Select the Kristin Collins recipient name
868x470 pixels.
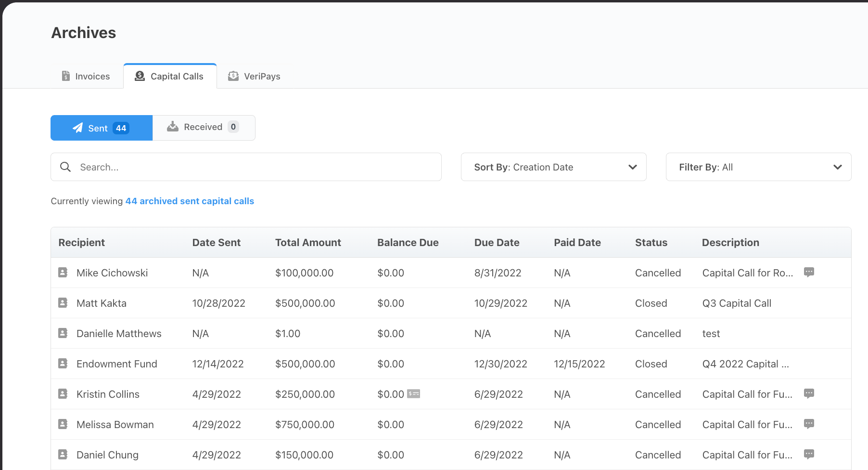coord(108,394)
